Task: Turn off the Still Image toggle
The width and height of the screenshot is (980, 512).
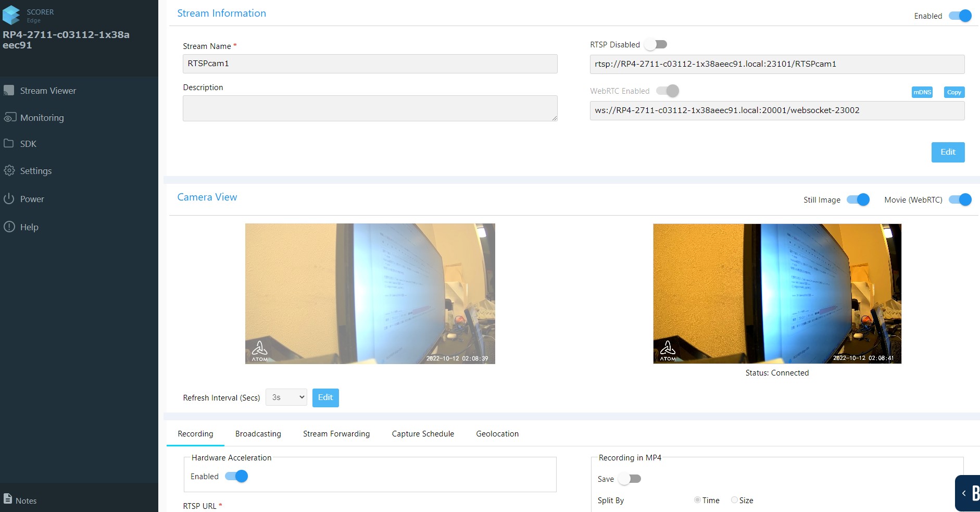Action: click(x=858, y=200)
